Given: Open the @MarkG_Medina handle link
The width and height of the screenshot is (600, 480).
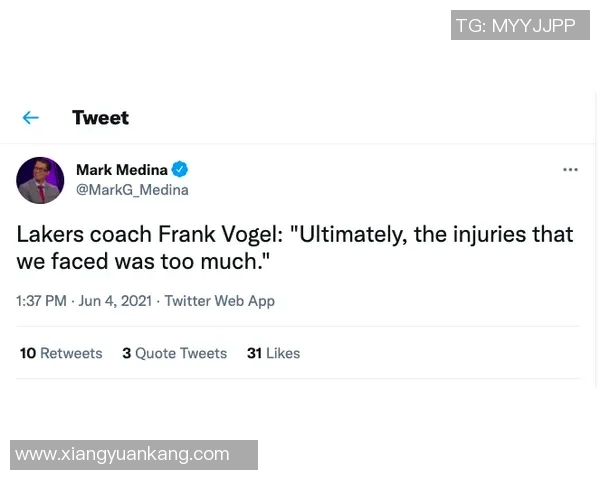Looking at the screenshot, I should coord(132,190).
